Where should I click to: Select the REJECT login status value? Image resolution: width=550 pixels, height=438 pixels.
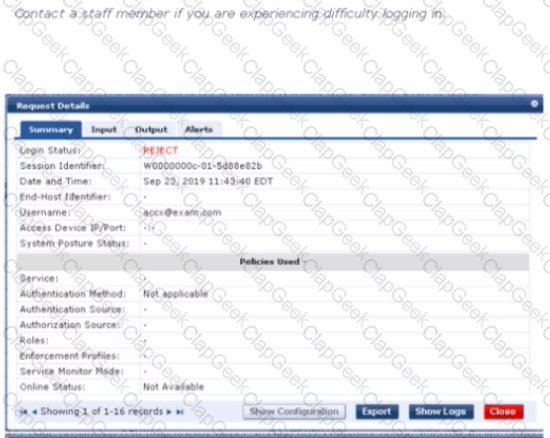point(161,150)
